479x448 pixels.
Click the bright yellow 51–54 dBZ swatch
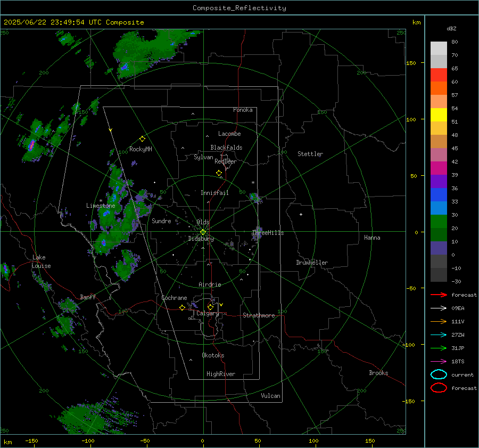[439, 115]
